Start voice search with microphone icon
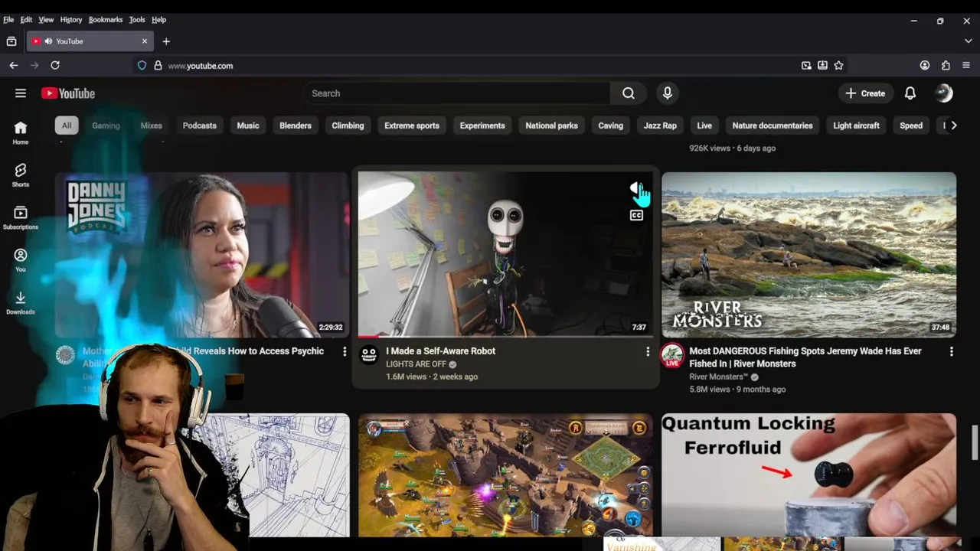 pyautogui.click(x=668, y=93)
